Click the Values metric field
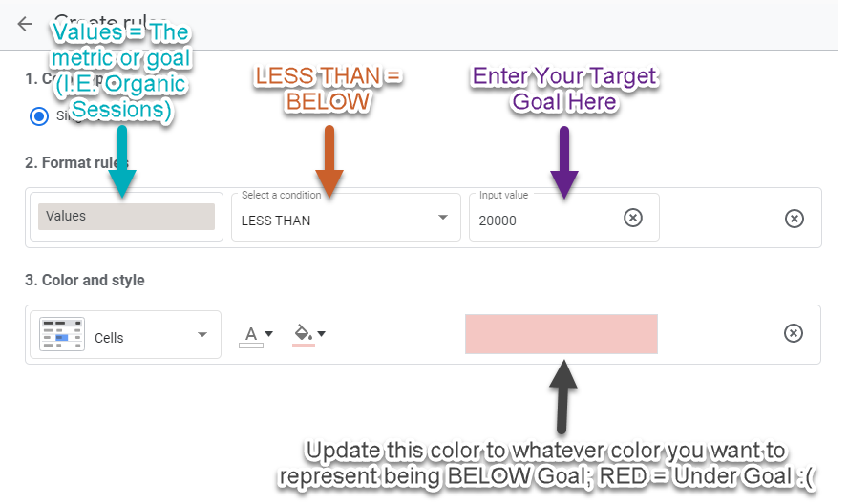The width and height of the screenshot is (848, 504). [126, 217]
